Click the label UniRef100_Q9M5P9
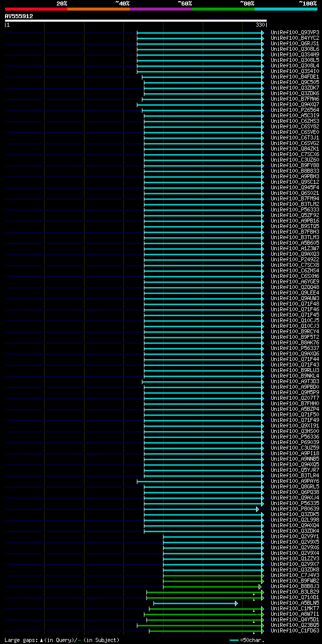 pyautogui.click(x=295, y=392)
